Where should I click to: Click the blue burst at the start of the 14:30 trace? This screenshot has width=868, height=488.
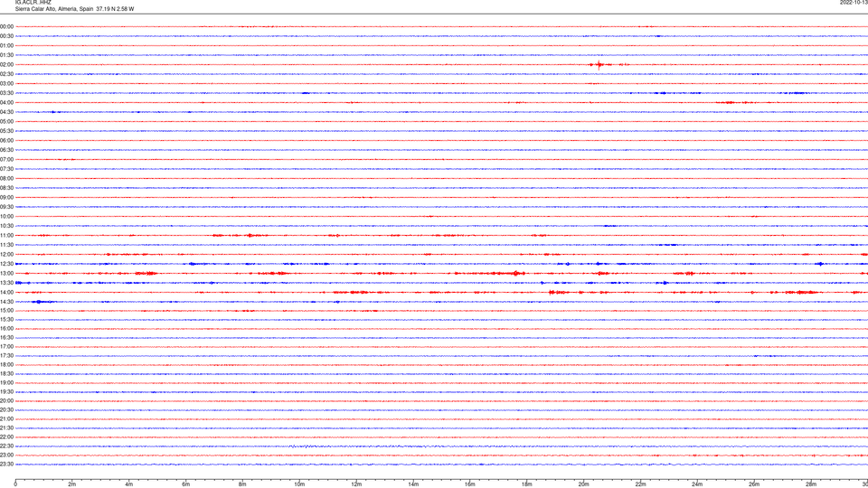click(x=42, y=302)
